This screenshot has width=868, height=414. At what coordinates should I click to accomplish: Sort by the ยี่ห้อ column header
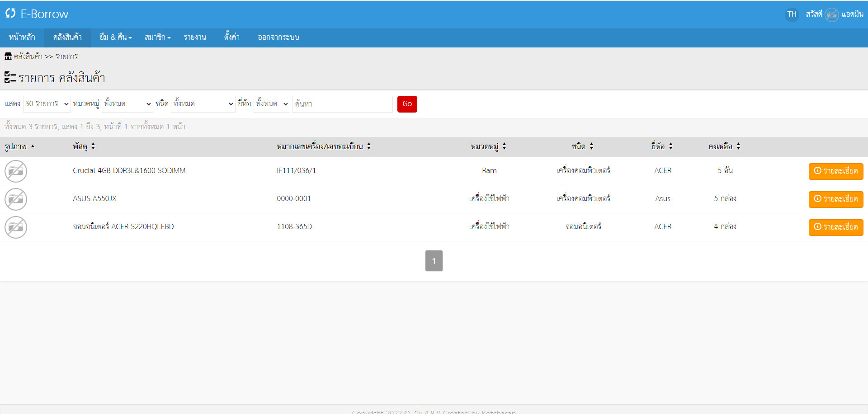pyautogui.click(x=661, y=146)
